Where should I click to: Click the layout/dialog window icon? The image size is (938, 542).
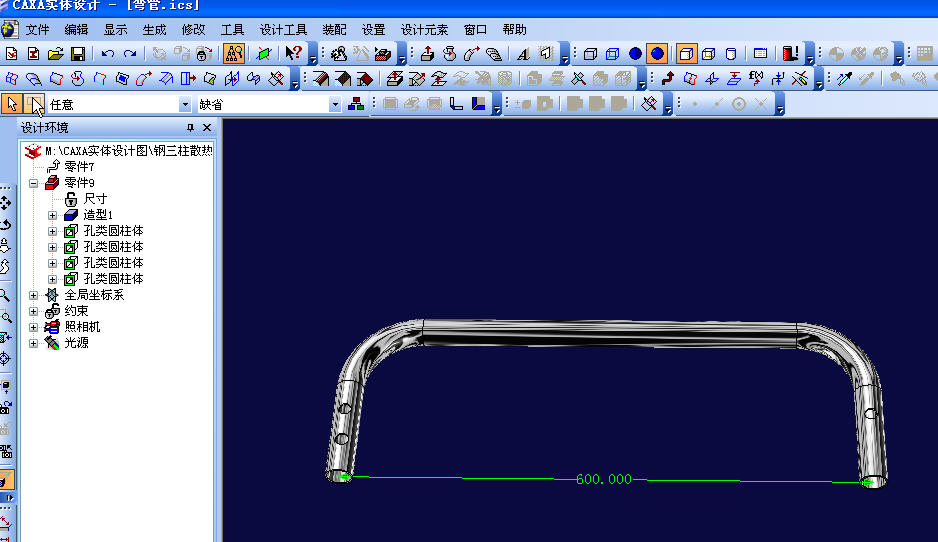point(760,54)
